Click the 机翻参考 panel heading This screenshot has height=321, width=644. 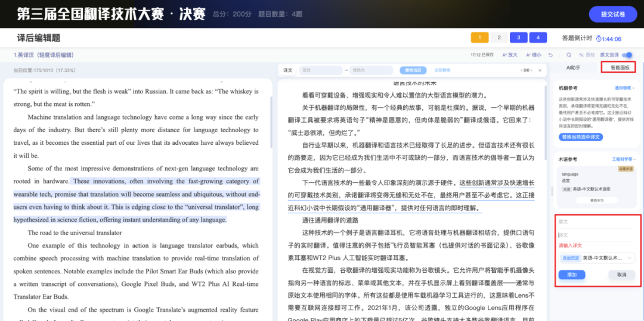click(568, 88)
